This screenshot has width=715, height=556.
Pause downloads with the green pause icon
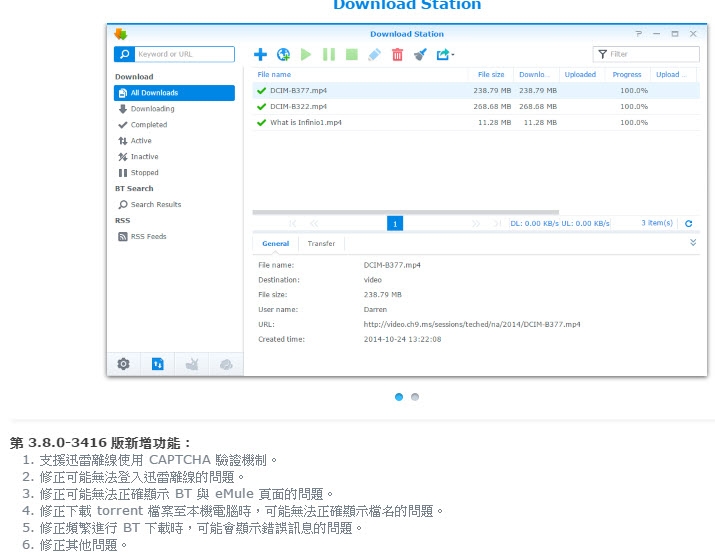[329, 55]
